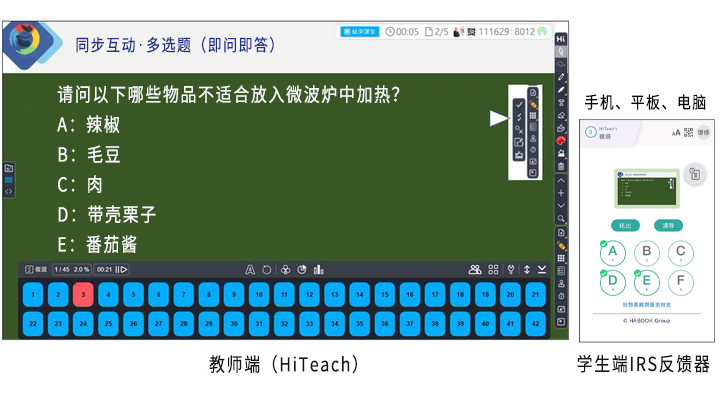This screenshot has width=720, height=405.
Task: Click the up chevron in right toolbar
Action: (x=562, y=180)
